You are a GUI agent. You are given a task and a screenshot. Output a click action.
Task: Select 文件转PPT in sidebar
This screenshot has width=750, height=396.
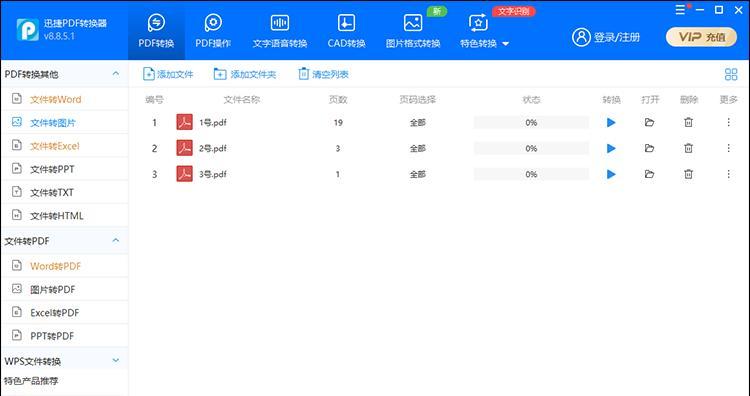tap(64, 169)
